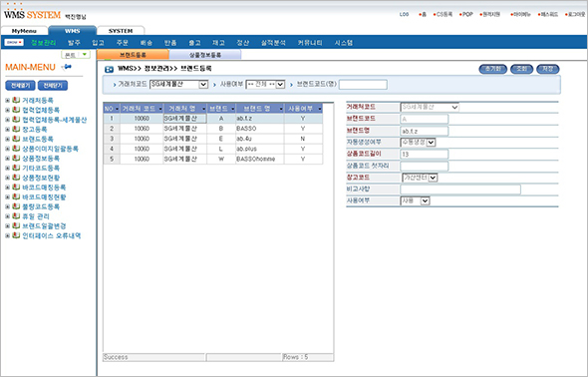Open the 정보관리 menu

pyautogui.click(x=44, y=43)
